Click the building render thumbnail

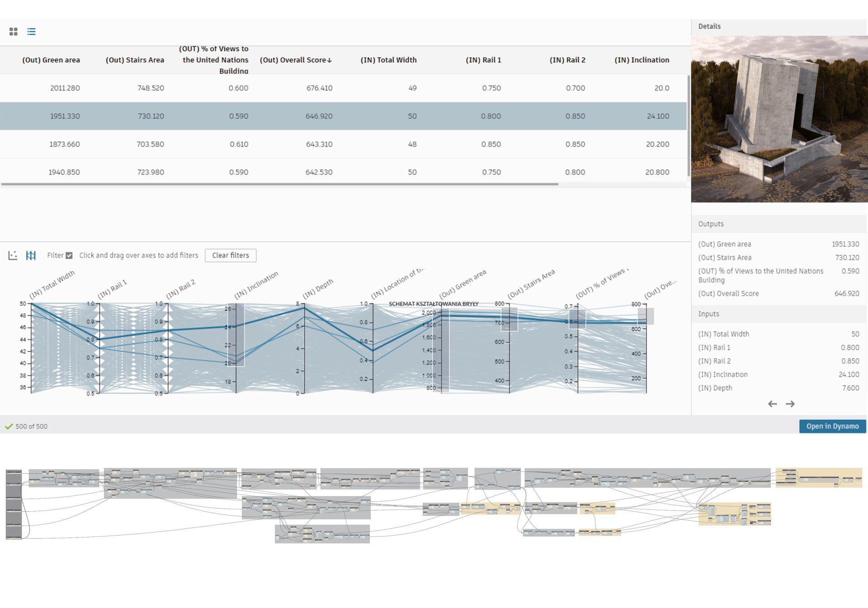point(779,119)
